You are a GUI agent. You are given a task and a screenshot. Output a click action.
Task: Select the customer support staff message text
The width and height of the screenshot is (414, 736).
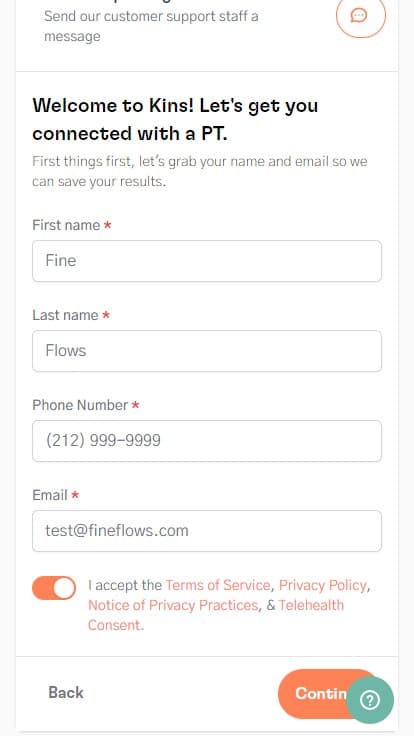(151, 26)
